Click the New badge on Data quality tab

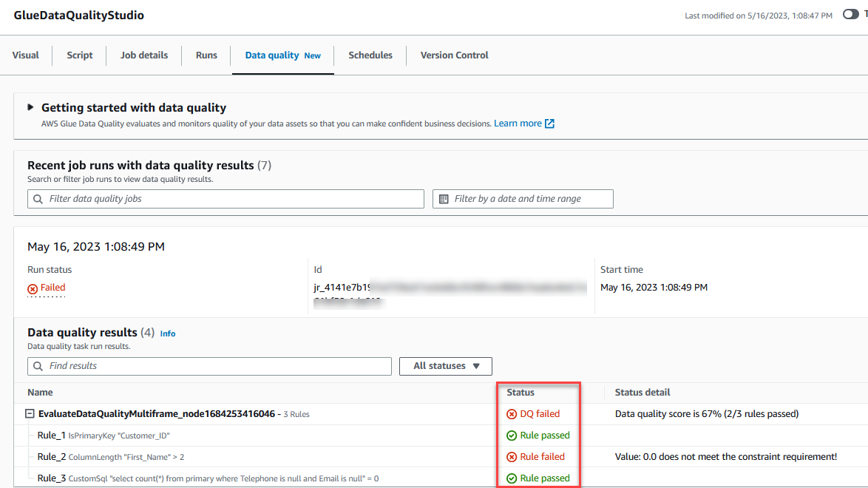(x=313, y=55)
